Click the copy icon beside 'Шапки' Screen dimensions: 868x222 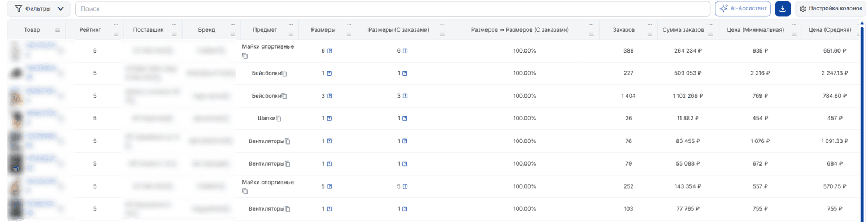(279, 119)
